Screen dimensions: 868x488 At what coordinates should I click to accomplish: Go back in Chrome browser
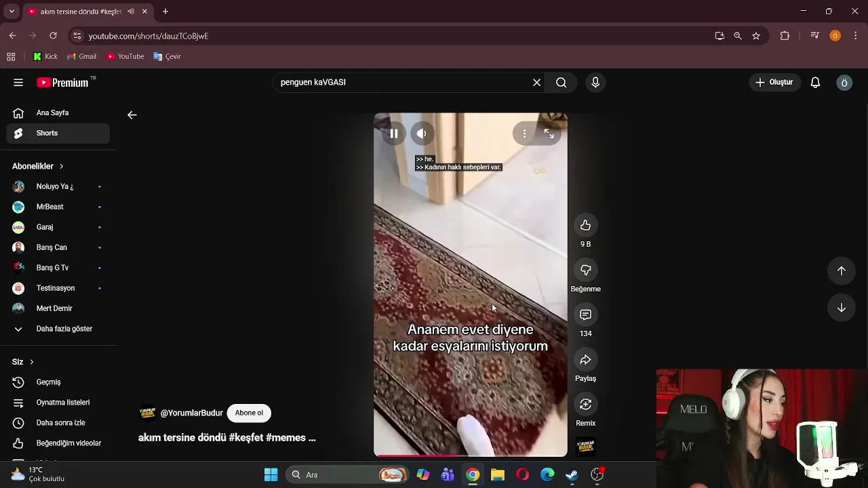tap(12, 36)
